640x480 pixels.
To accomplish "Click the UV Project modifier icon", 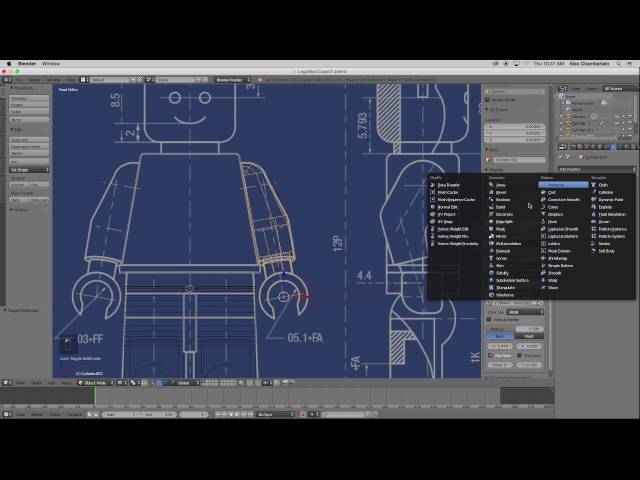I will click(x=433, y=214).
